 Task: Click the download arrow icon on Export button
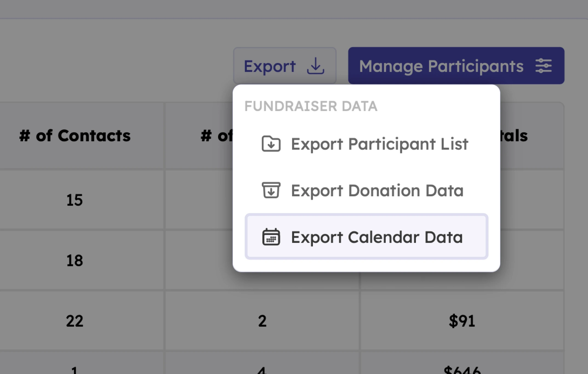tap(315, 66)
